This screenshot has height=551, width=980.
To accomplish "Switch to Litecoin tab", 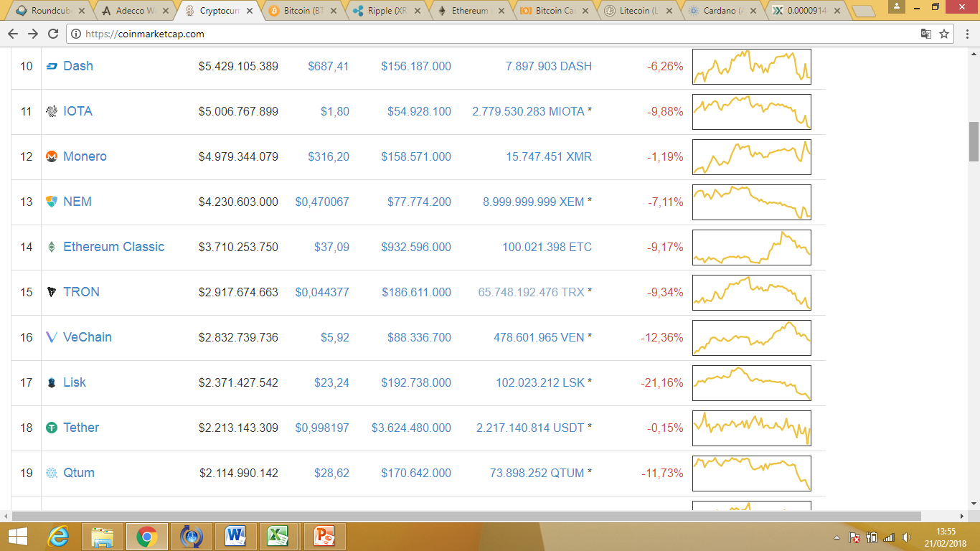I will 640,11.
